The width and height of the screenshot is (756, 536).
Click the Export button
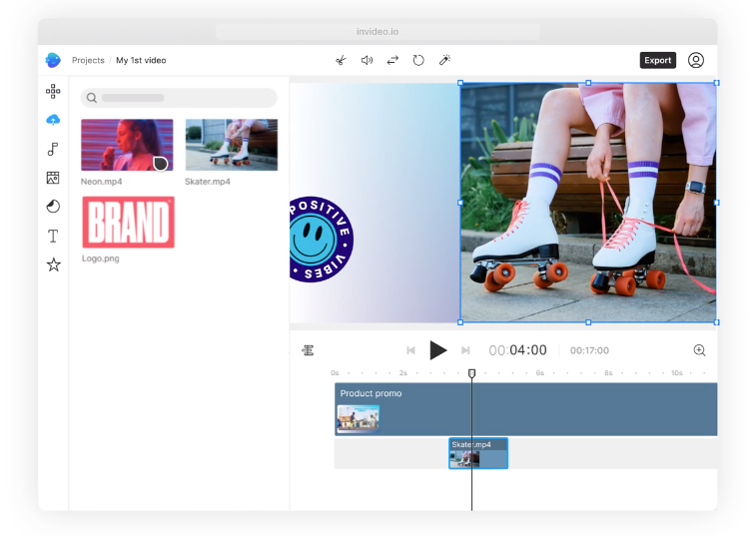click(658, 60)
